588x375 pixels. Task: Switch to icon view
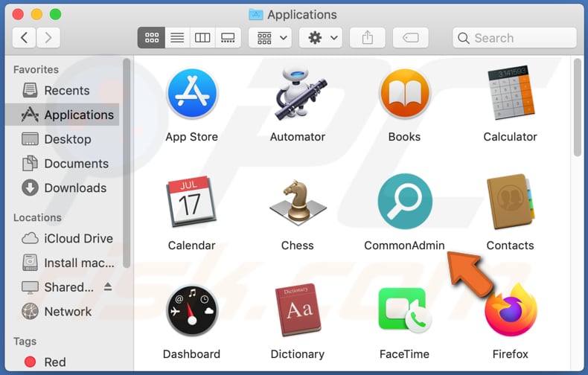[x=152, y=37]
